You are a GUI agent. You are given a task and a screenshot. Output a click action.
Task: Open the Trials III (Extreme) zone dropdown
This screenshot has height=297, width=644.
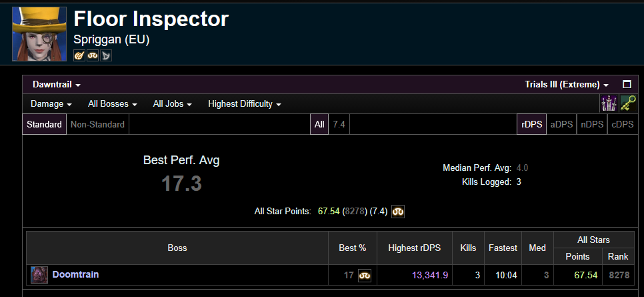pyautogui.click(x=567, y=85)
